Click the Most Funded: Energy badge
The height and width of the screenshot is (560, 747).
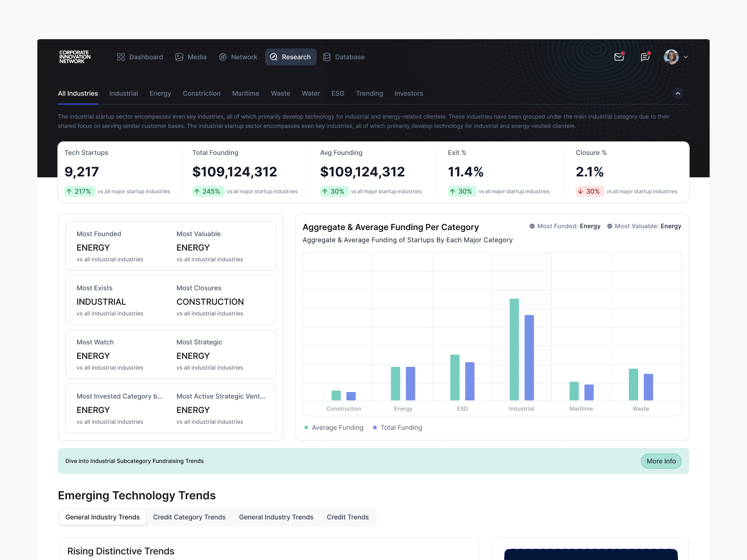pyautogui.click(x=564, y=226)
